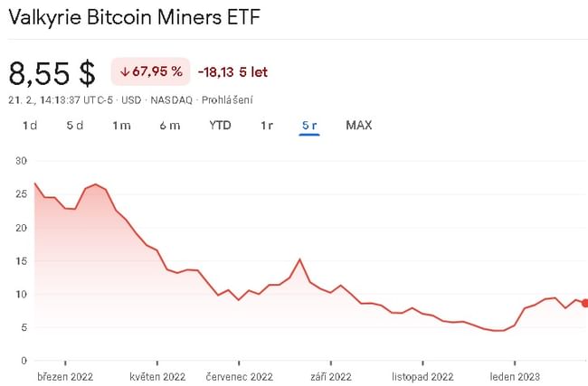Screen dimensions: 588x386
Task: Click the NASDAQ exchange label
Action: 173,99
